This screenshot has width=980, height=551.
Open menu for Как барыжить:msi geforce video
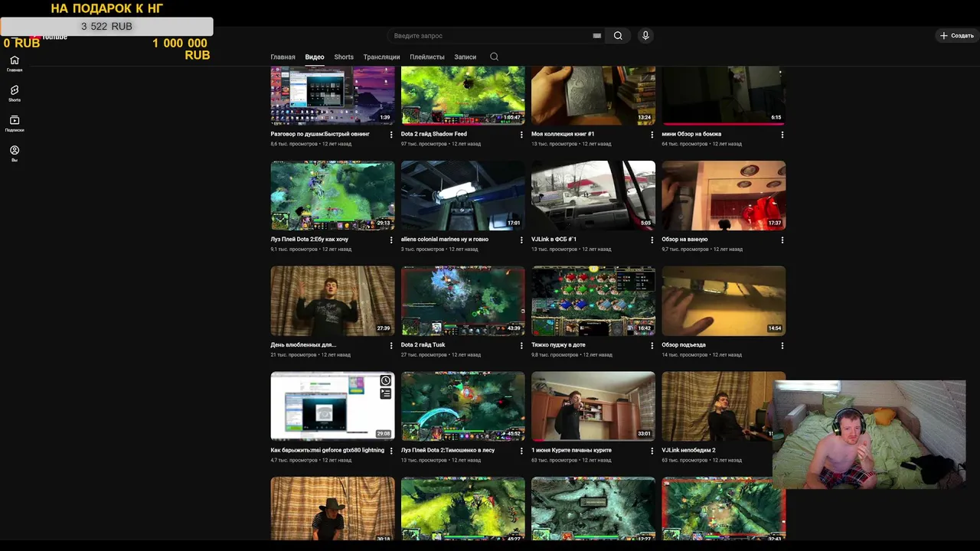[391, 452]
